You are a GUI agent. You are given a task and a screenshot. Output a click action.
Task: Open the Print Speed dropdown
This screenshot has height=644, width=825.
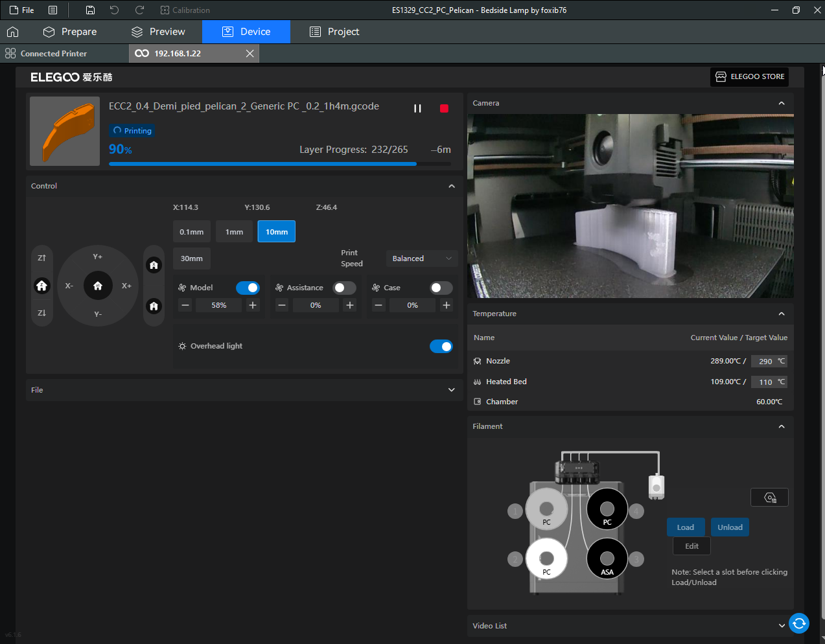click(x=421, y=259)
